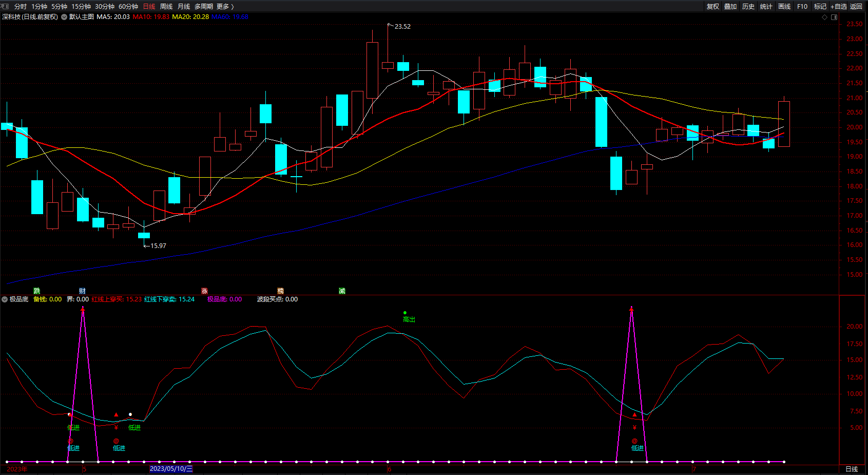The image size is (868, 475).
Task: Click the 23.50 price axis label
Action: (854, 24)
